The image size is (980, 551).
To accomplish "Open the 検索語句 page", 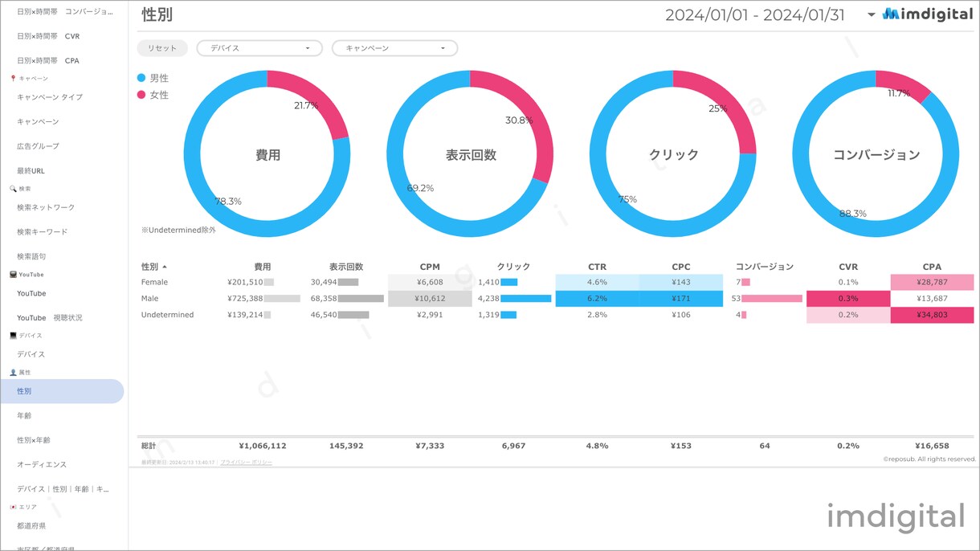I will (x=31, y=256).
